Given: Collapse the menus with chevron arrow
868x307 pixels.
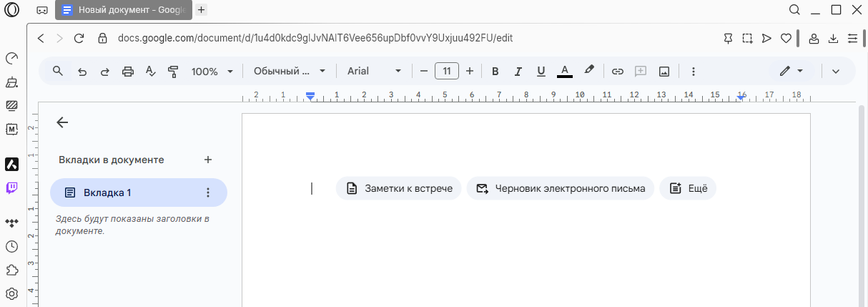Looking at the screenshot, I should 835,71.
